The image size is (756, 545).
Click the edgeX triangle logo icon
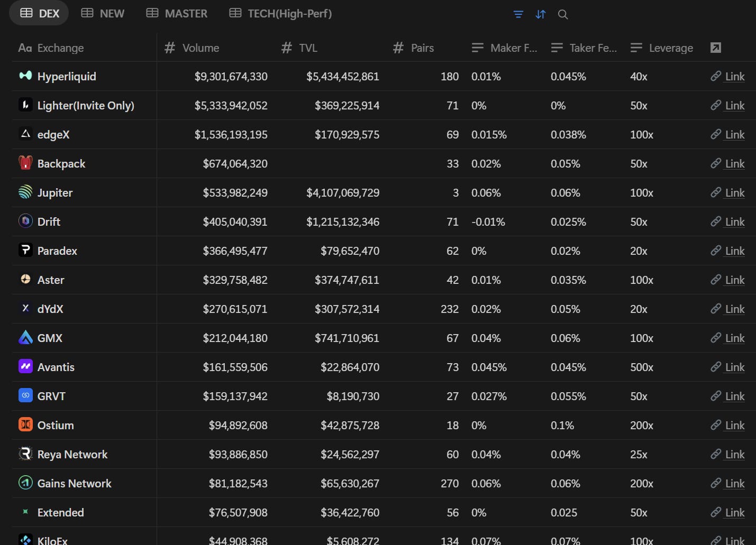click(25, 134)
